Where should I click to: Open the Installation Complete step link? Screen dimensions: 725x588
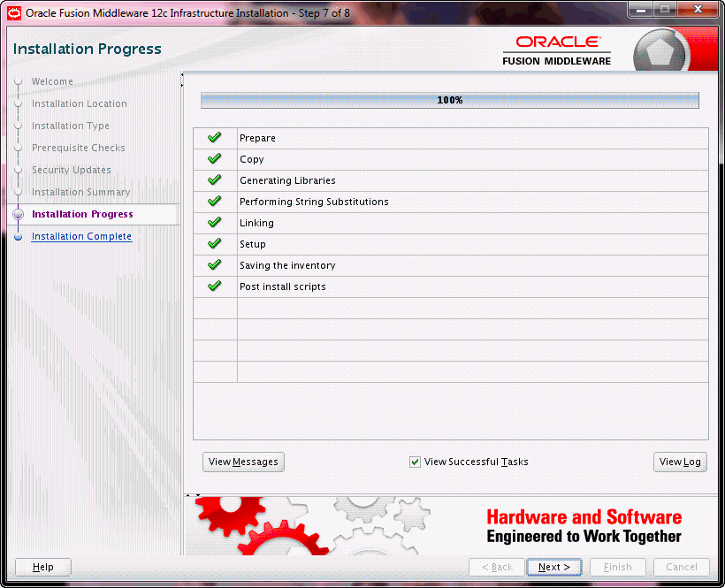[82, 236]
